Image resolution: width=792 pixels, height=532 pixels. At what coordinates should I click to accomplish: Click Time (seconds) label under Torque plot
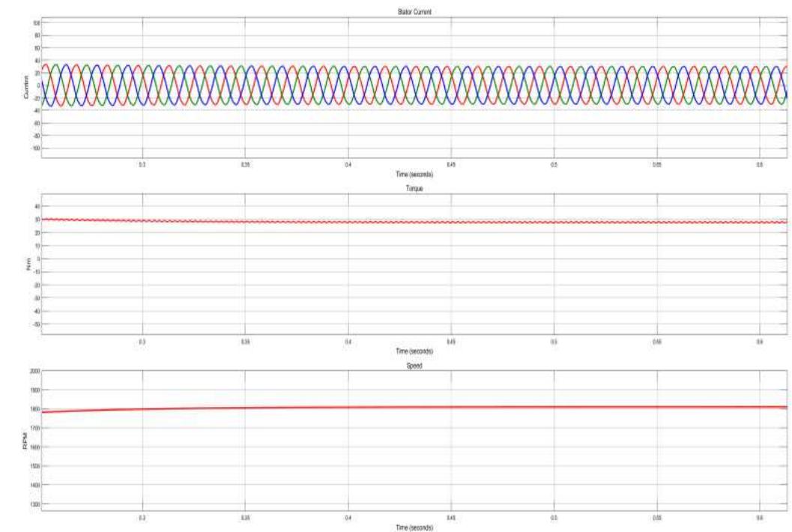414,351
